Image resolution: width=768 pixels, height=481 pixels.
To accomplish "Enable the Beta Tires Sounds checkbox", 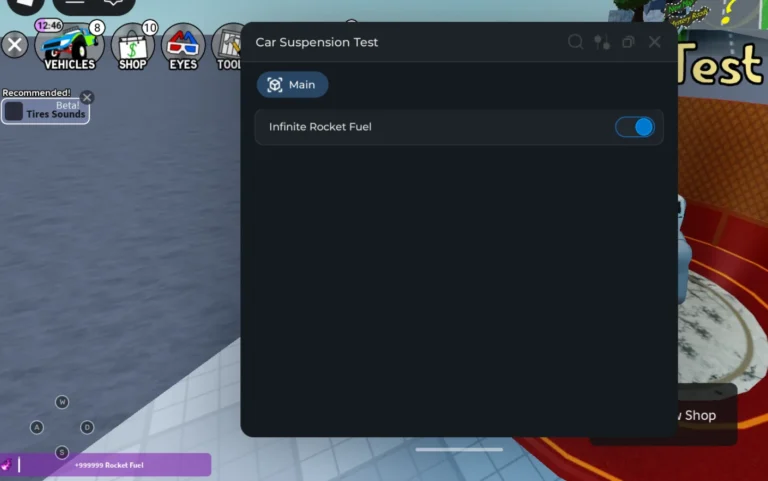I will tap(14, 111).
